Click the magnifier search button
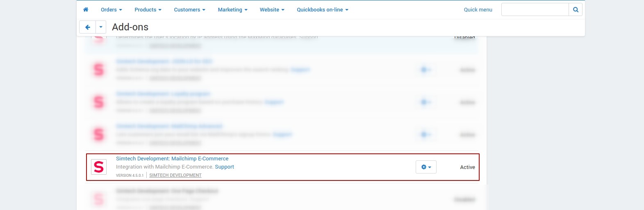The image size is (644, 210). pyautogui.click(x=576, y=9)
